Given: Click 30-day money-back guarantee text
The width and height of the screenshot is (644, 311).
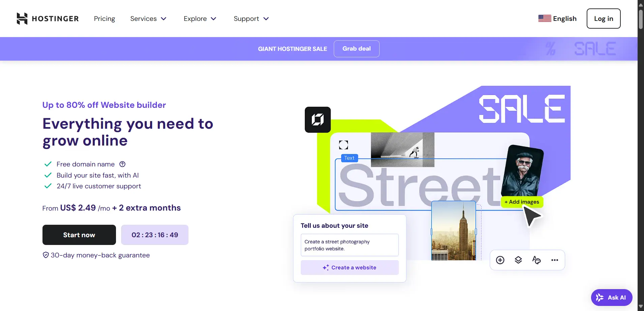Looking at the screenshot, I should click(x=100, y=255).
